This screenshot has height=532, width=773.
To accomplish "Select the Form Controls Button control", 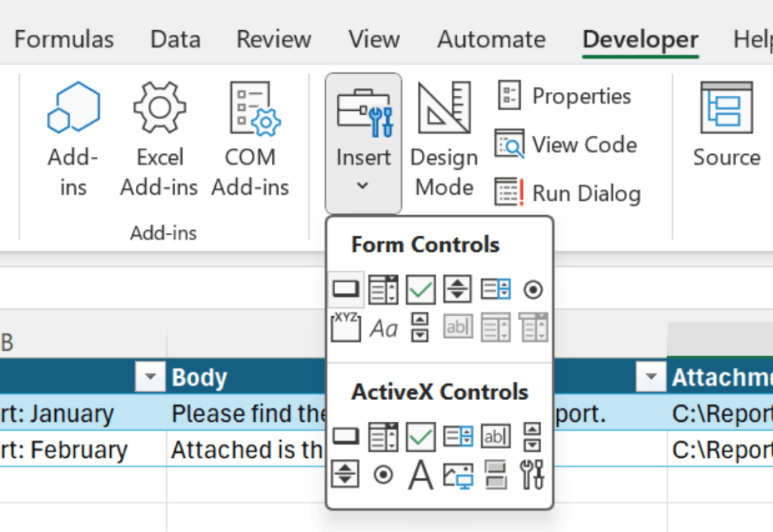I will 346,289.
